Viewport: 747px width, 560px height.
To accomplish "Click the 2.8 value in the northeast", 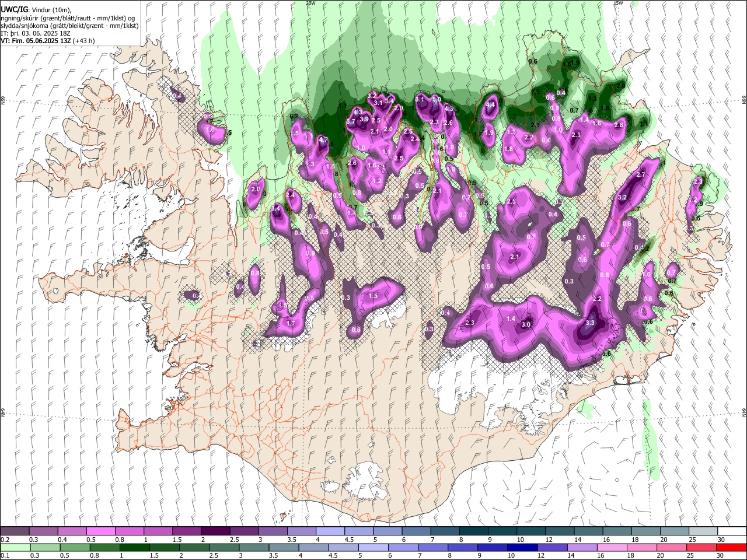I will tap(619, 125).
